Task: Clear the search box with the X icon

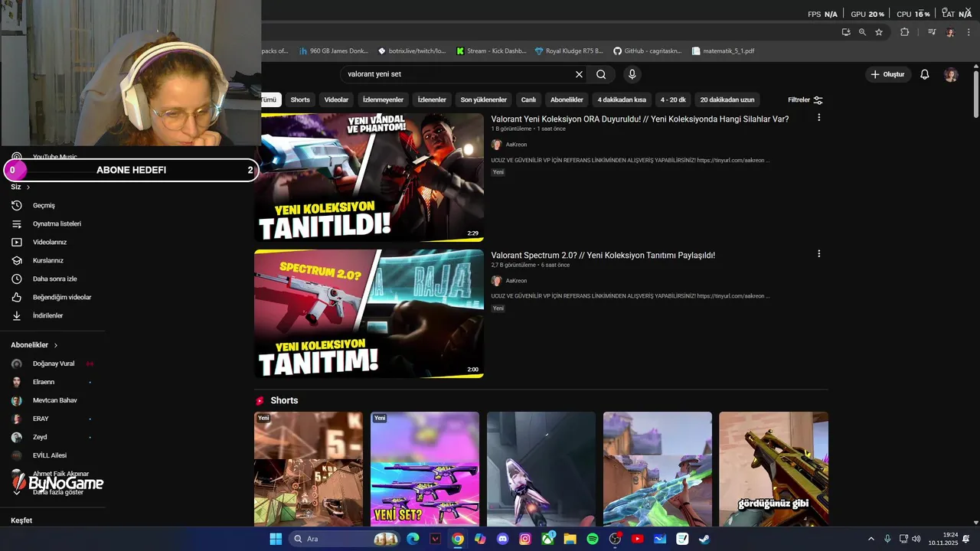Action: (579, 74)
